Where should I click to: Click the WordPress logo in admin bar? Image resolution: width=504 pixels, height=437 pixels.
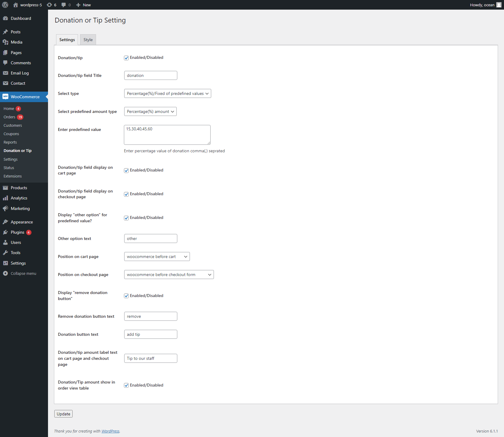pos(5,5)
